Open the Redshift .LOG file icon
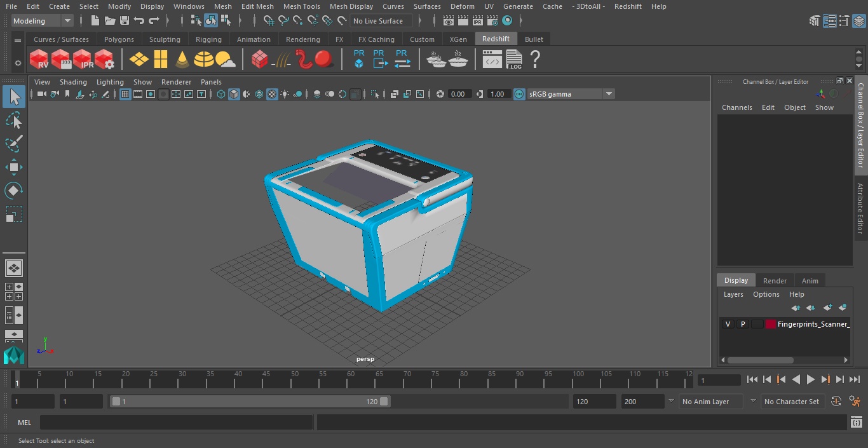The height and width of the screenshot is (448, 868). (514, 60)
